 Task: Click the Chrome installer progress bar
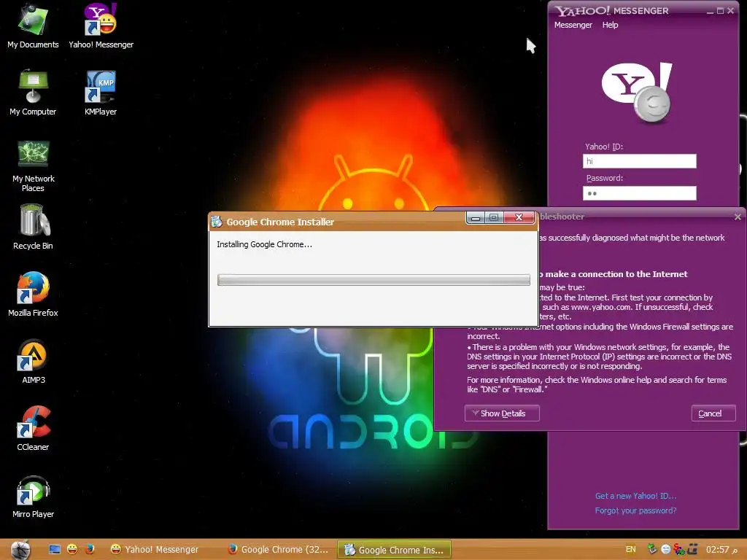[373, 279]
